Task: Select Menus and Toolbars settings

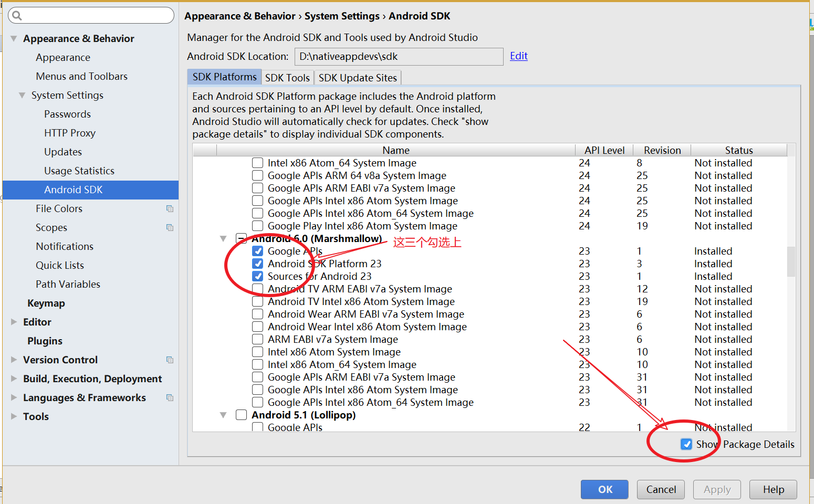Action: [82, 76]
